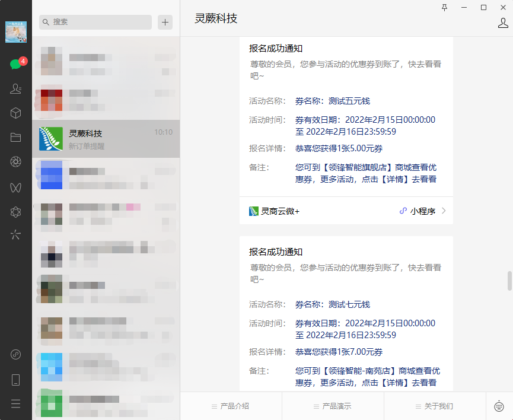Open the Channels butterfly icon
The height and width of the screenshot is (420, 513).
click(x=15, y=187)
